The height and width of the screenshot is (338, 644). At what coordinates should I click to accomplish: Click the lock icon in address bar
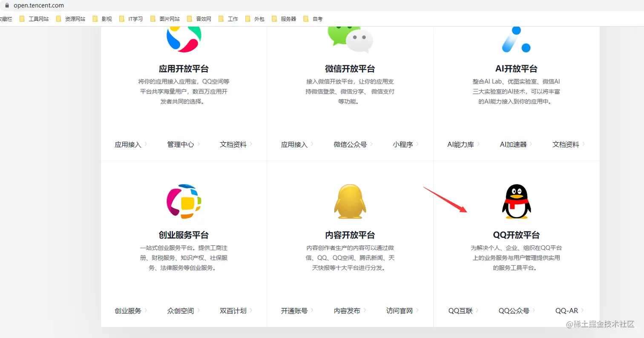[6, 6]
